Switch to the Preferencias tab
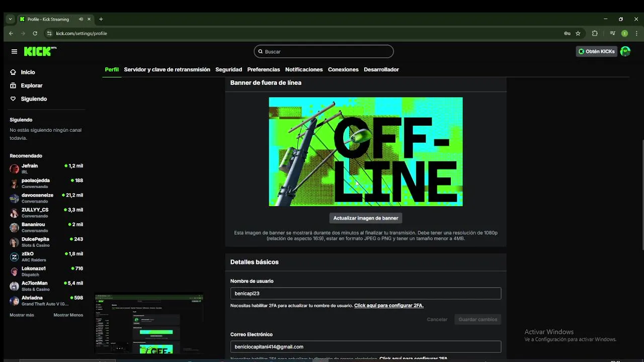 pos(263,69)
